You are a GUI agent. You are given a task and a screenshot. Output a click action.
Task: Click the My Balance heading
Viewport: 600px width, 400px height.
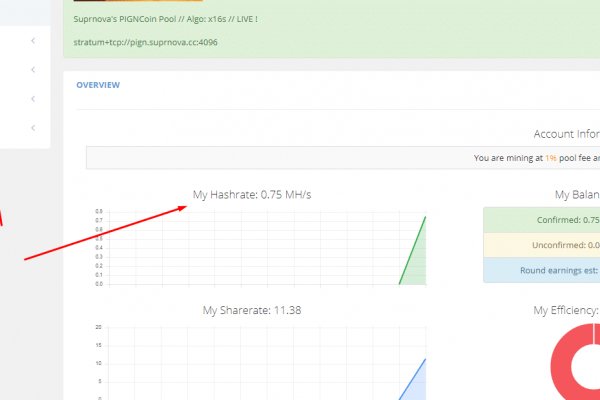pyautogui.click(x=576, y=195)
